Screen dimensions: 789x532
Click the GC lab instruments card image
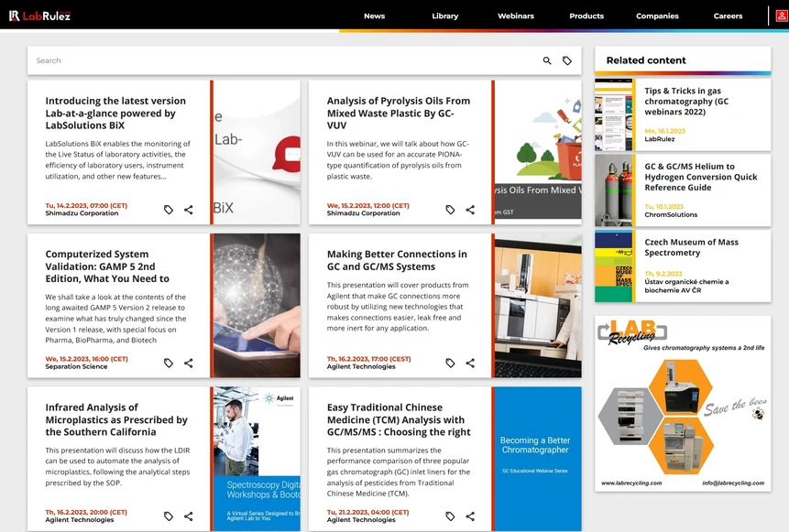click(538, 306)
